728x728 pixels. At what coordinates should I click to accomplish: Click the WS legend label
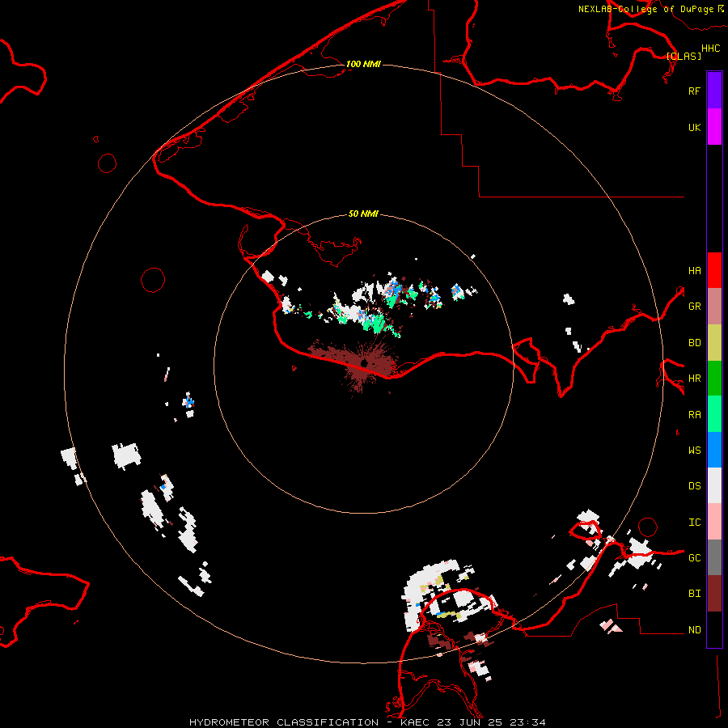point(694,451)
